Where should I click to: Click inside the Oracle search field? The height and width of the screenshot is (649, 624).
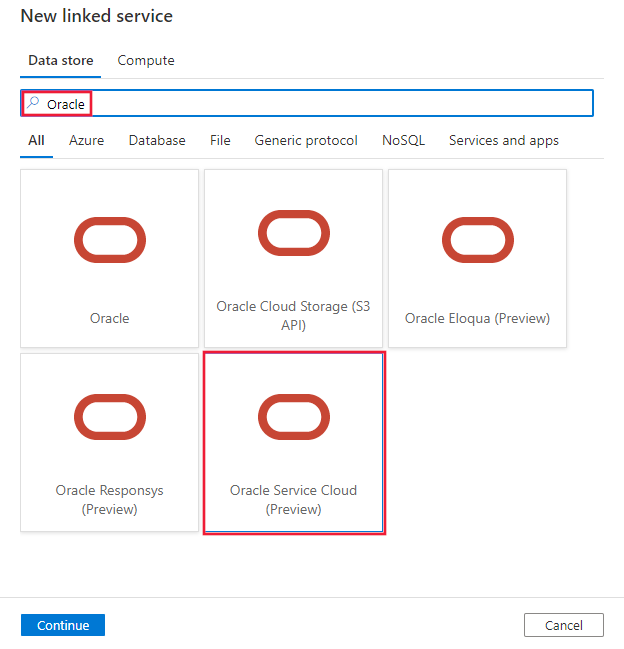pos(307,103)
